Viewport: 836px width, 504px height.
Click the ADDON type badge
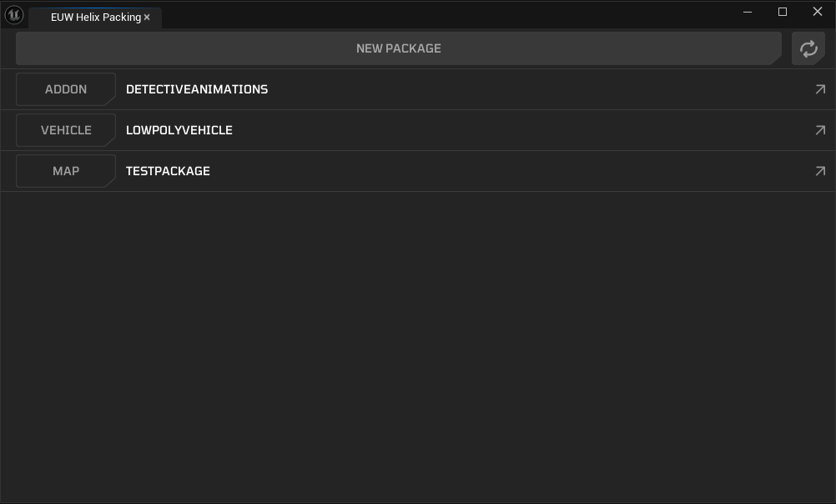click(65, 89)
